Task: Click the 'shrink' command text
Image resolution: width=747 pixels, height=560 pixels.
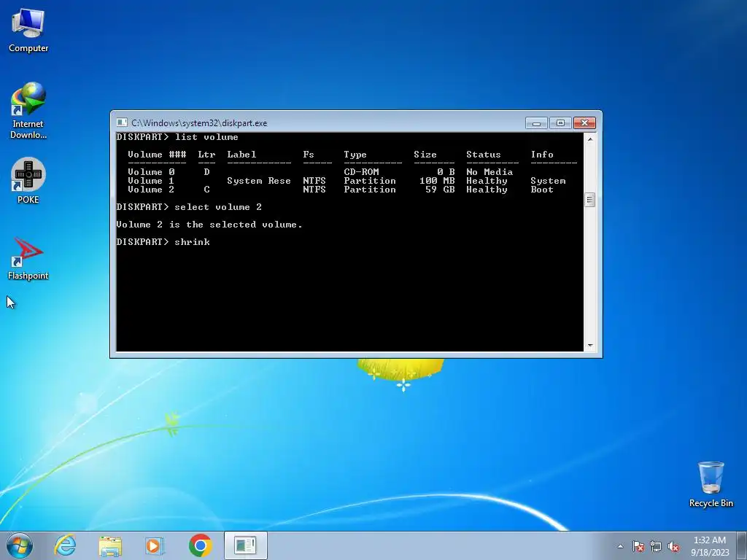Action: 192,242
